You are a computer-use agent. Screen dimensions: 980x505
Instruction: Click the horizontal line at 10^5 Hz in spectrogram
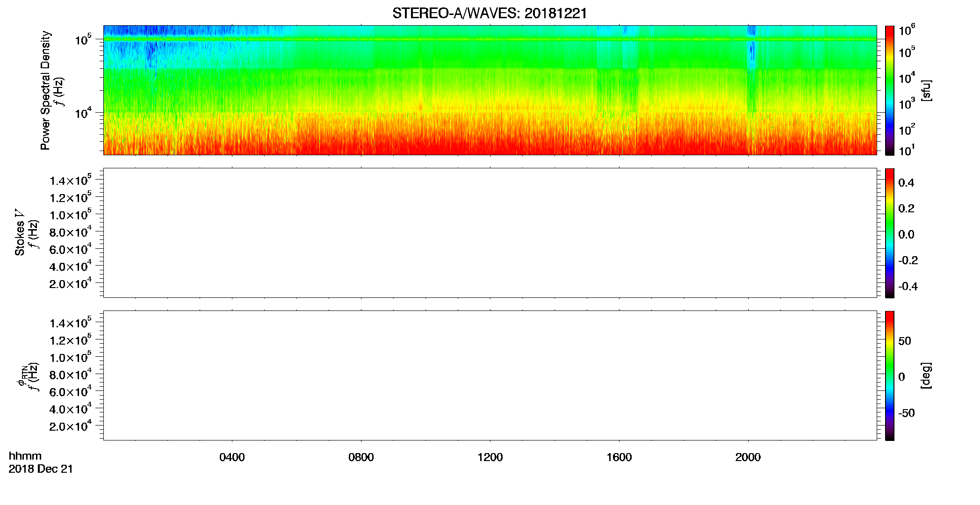pyautogui.click(x=490, y=39)
